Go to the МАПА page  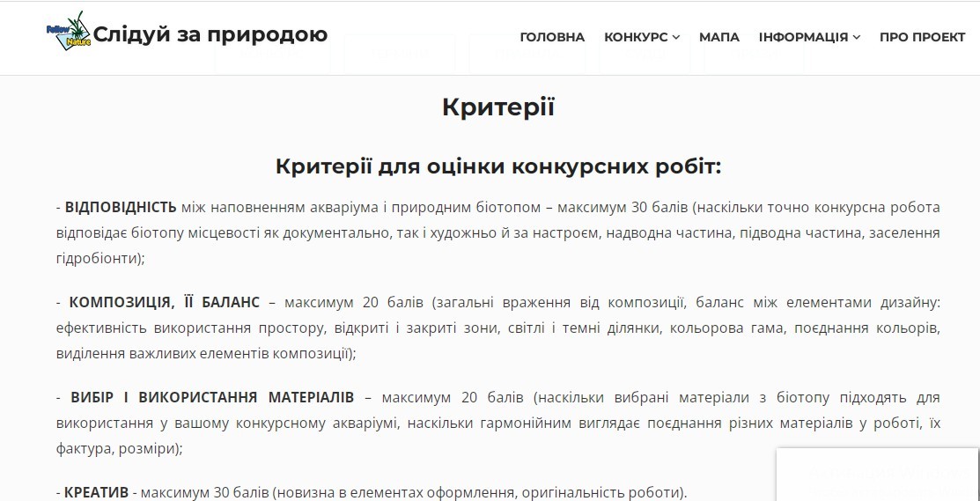coord(718,37)
